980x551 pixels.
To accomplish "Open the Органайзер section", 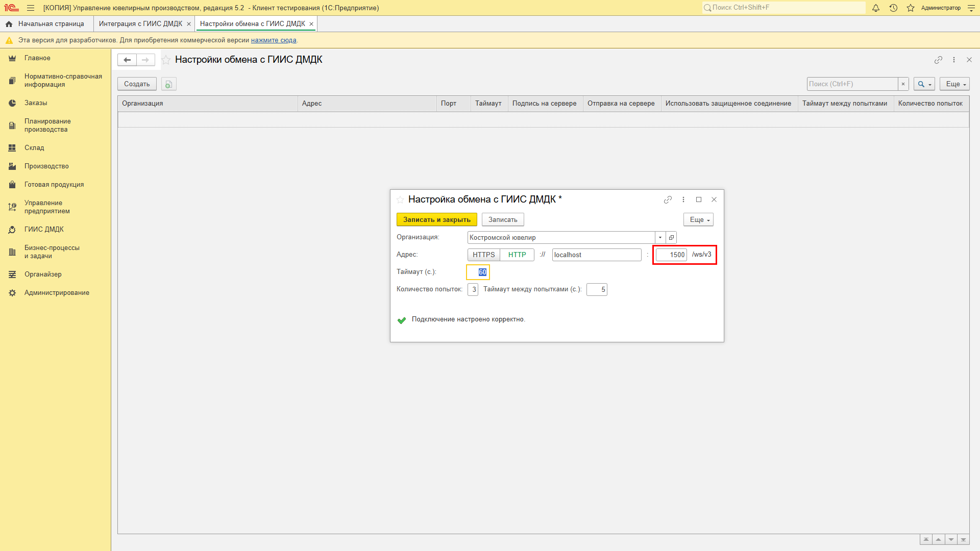I will (x=43, y=274).
